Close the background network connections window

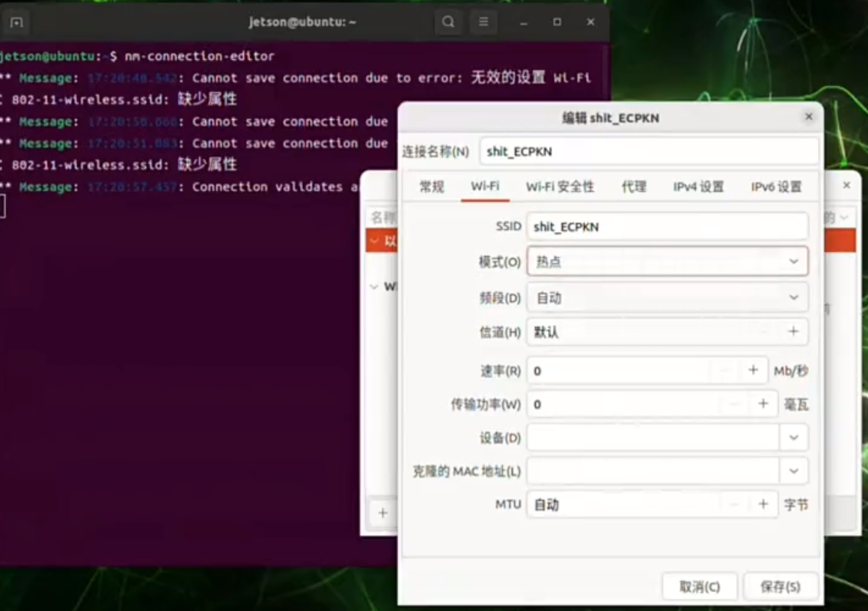pos(846,185)
